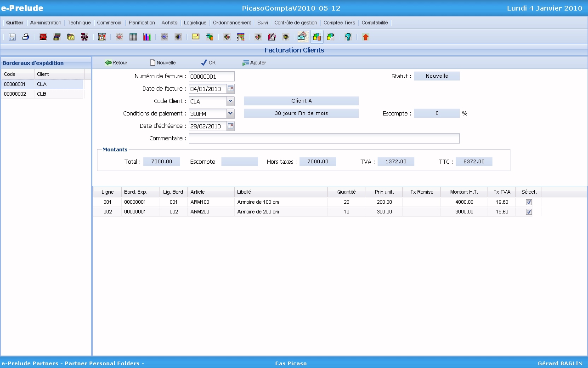Click the red network hierarchy icon
Image resolution: width=588 pixels, height=368 pixels.
[85, 37]
